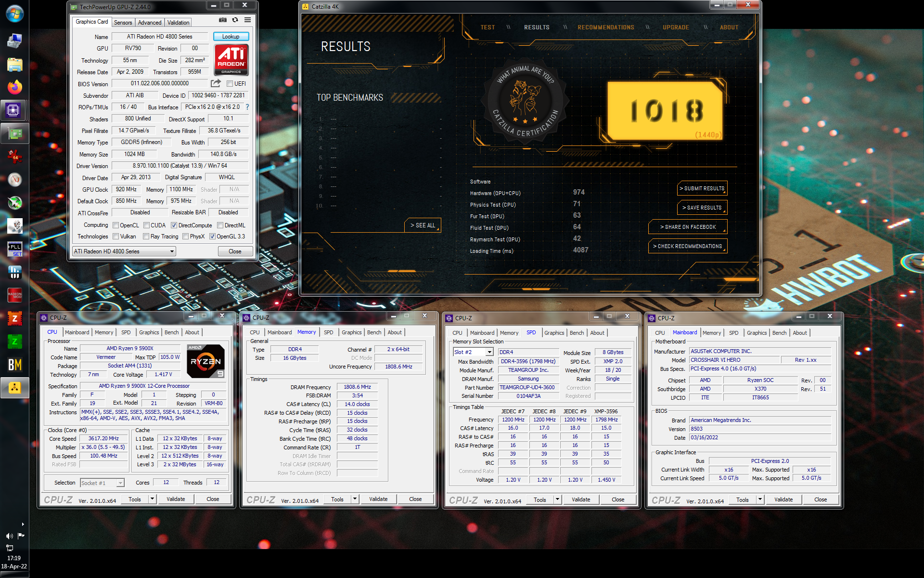Click the PLL SET icon in the taskbar
The width and height of the screenshot is (924, 578).
[x=15, y=249]
